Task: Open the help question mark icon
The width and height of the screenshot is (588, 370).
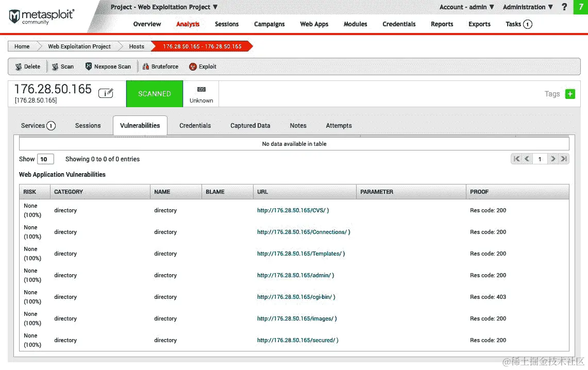Action: pyautogui.click(x=564, y=7)
